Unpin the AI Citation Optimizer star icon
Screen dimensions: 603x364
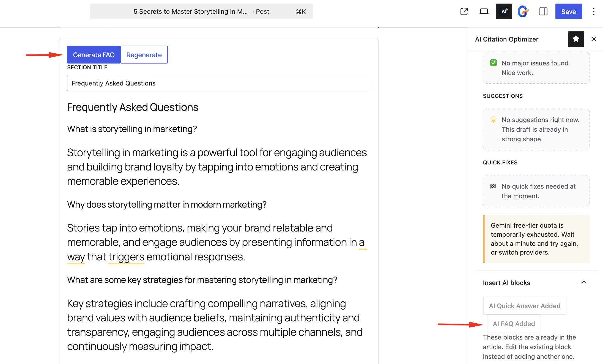click(576, 39)
